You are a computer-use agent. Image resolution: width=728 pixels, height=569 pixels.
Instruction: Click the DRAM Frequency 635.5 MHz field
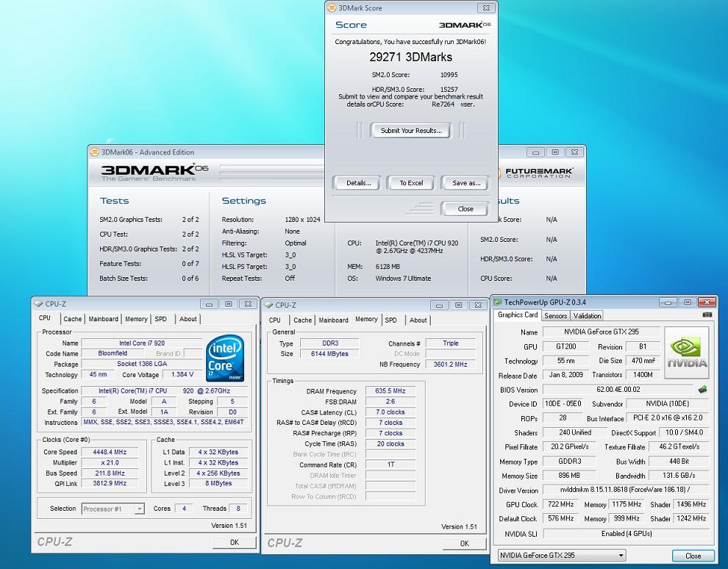click(390, 391)
